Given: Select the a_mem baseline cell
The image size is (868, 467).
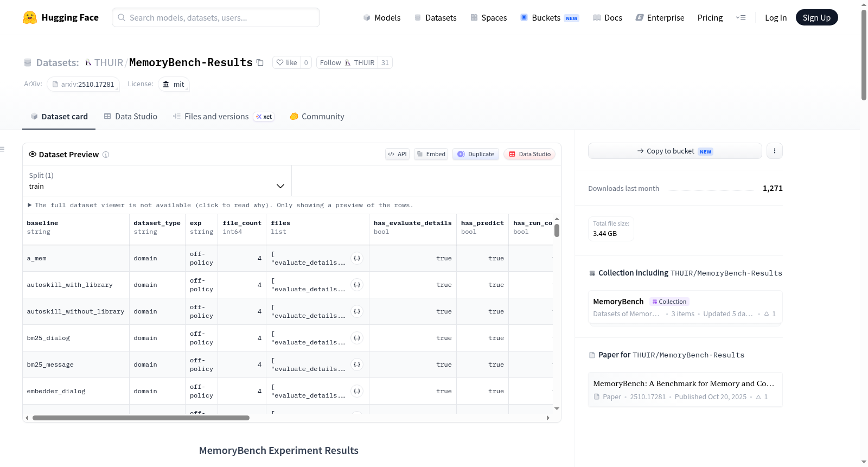Looking at the screenshot, I should point(76,258).
